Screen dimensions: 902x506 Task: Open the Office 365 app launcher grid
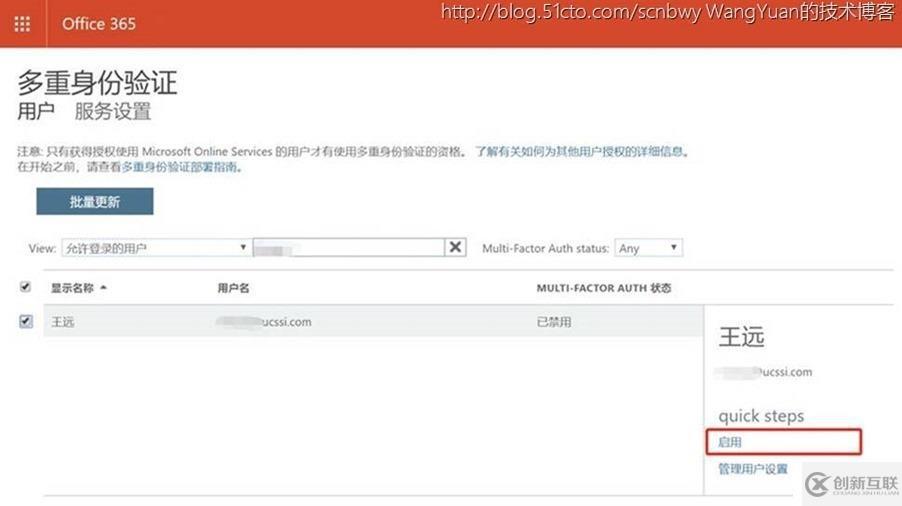click(x=22, y=24)
